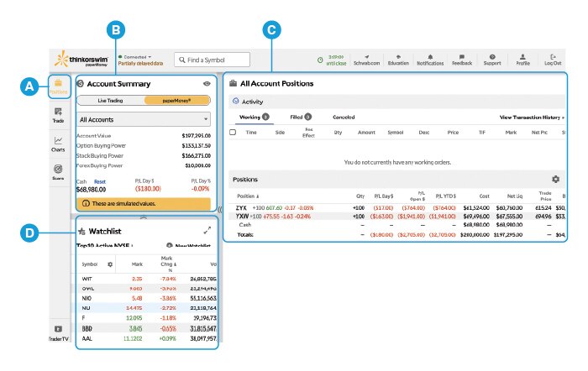The height and width of the screenshot is (371, 588).
Task: Click the Totals row in Positions table
Action: [396, 234]
